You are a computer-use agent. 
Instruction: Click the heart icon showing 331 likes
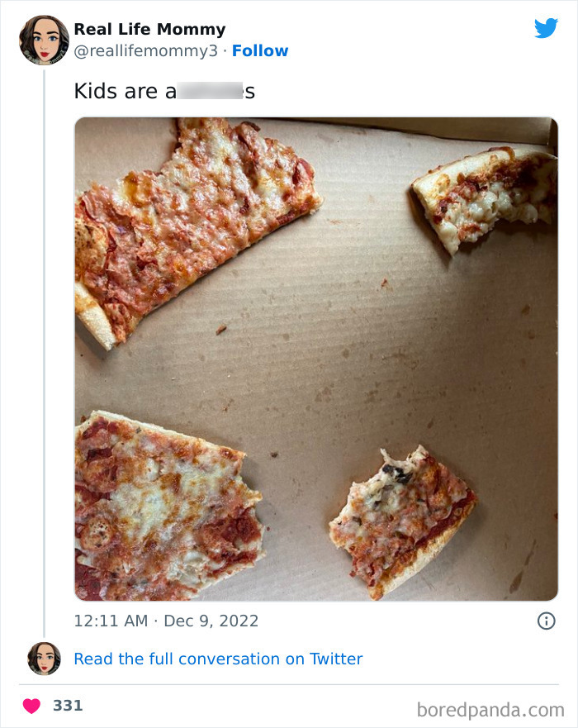[31, 704]
